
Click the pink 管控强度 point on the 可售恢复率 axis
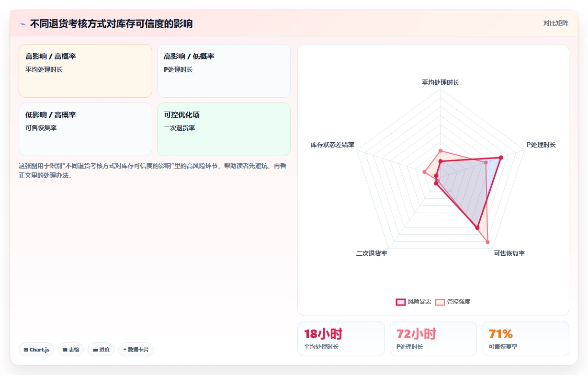click(487, 242)
